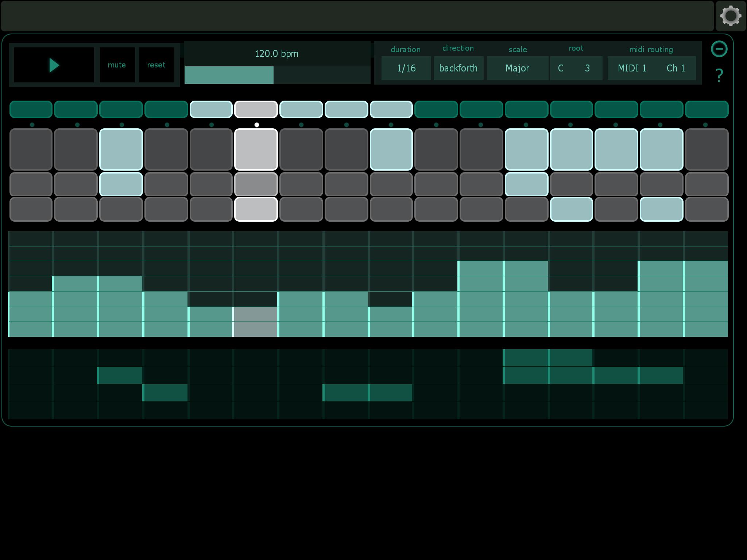Screen dimensions: 747x560
Task: Click the step 3 block in lower lane grid
Action: [120, 375]
